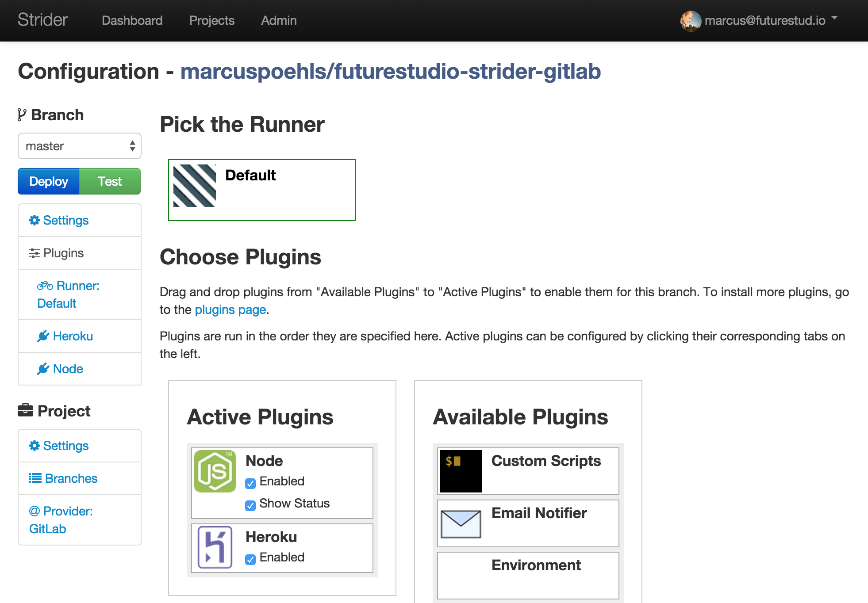Click the Runner bicycle icon

click(45, 286)
